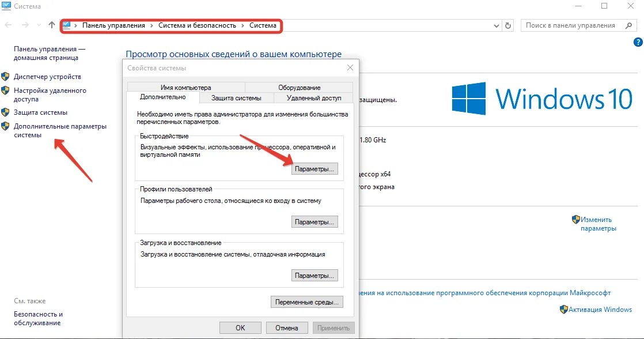
Task: Go back with the navigation arrow
Action: click(8, 25)
